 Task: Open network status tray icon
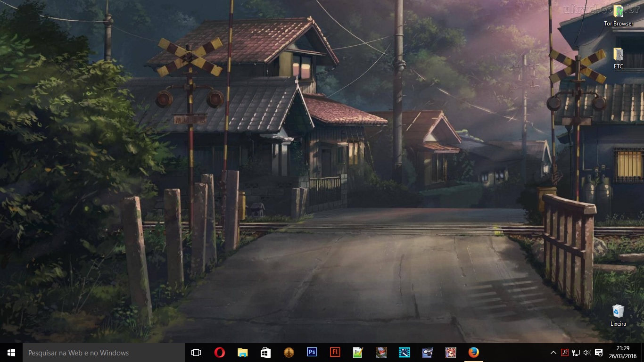point(576,353)
